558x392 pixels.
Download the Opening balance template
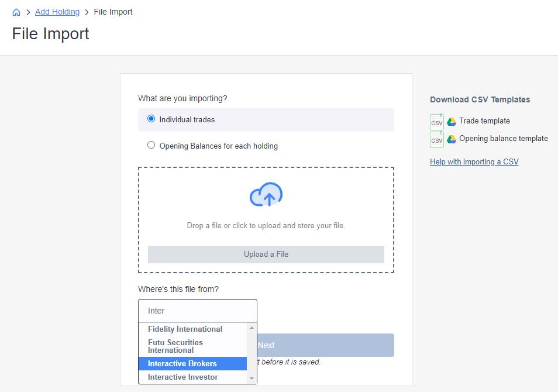[504, 138]
